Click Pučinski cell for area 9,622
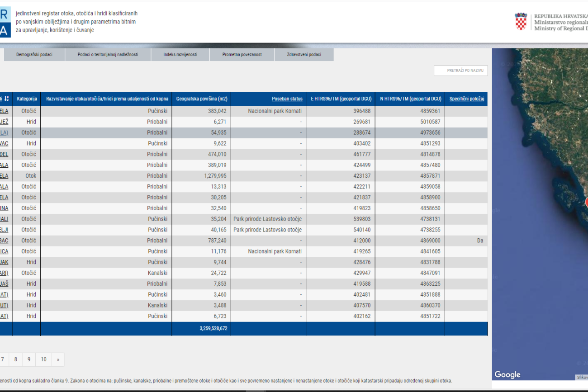Image resolution: width=588 pixels, height=392 pixels. pyautogui.click(x=157, y=143)
